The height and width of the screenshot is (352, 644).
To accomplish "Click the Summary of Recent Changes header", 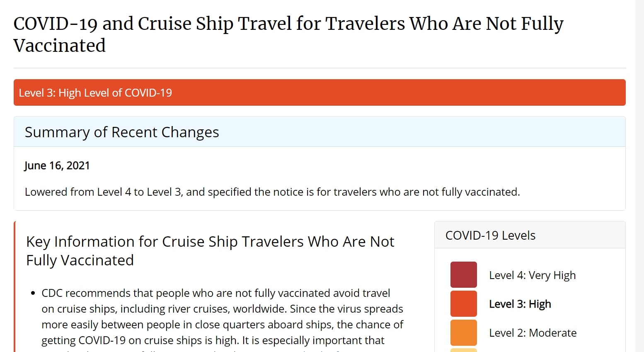I will click(x=320, y=132).
